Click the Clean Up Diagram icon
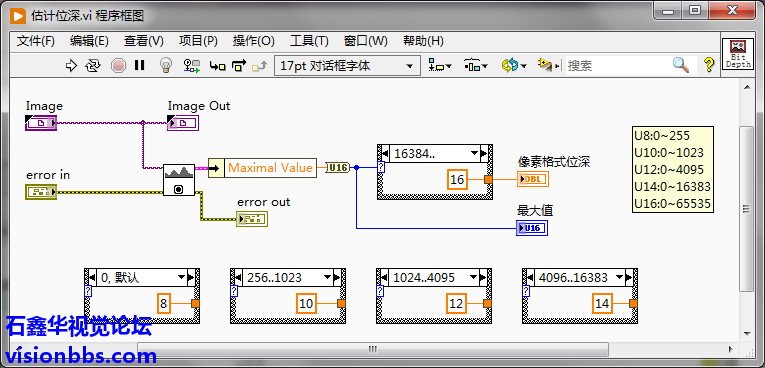The image size is (765, 368). (547, 65)
